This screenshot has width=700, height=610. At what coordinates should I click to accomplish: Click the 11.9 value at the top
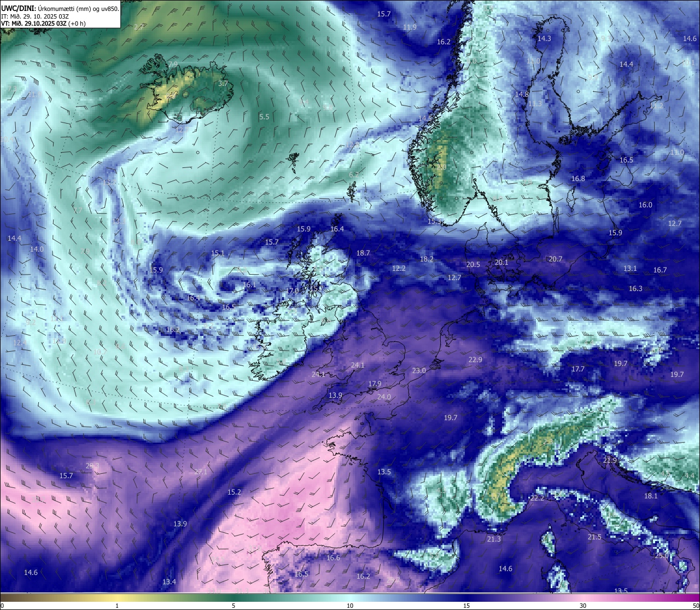410,27
